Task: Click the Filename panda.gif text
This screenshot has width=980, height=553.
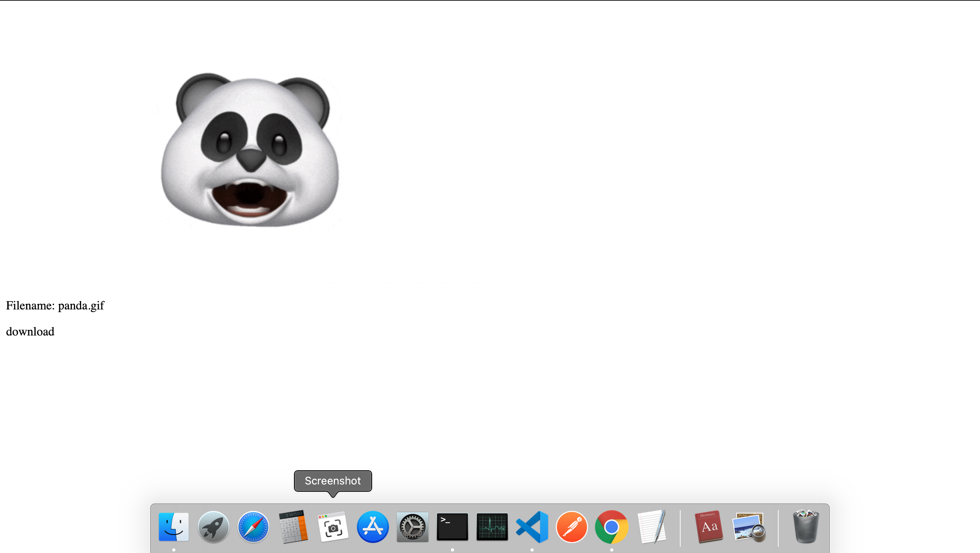Action: click(x=55, y=306)
